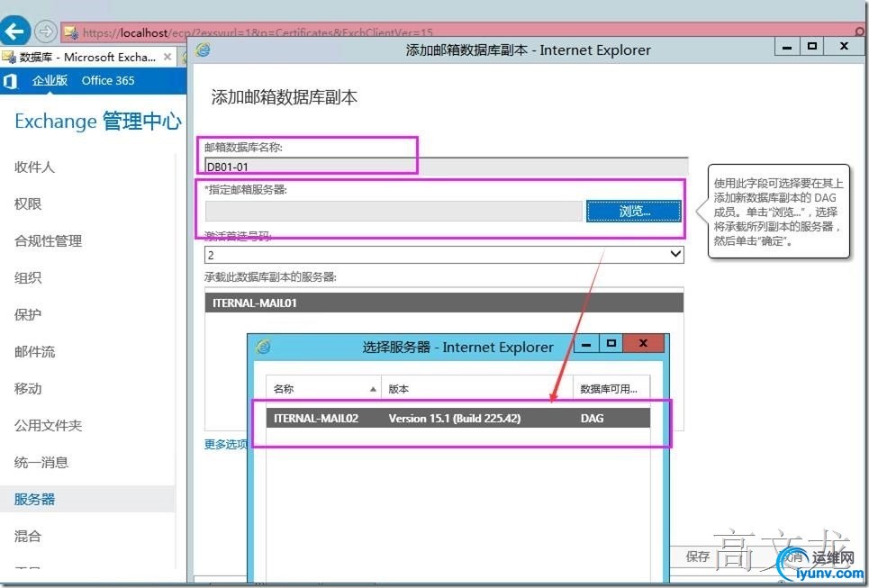Close the 添加邮箱数据库副本 window
Viewport: 869px width, 588px height.
844,47
